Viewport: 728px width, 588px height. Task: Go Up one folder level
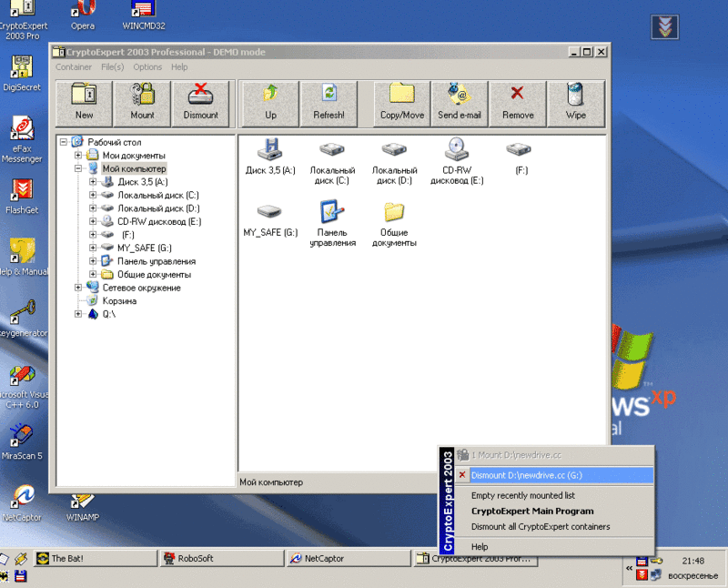(270, 104)
